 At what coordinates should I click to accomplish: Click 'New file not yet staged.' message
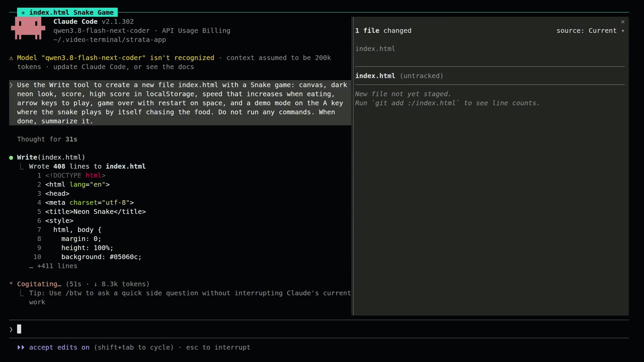[403, 94]
